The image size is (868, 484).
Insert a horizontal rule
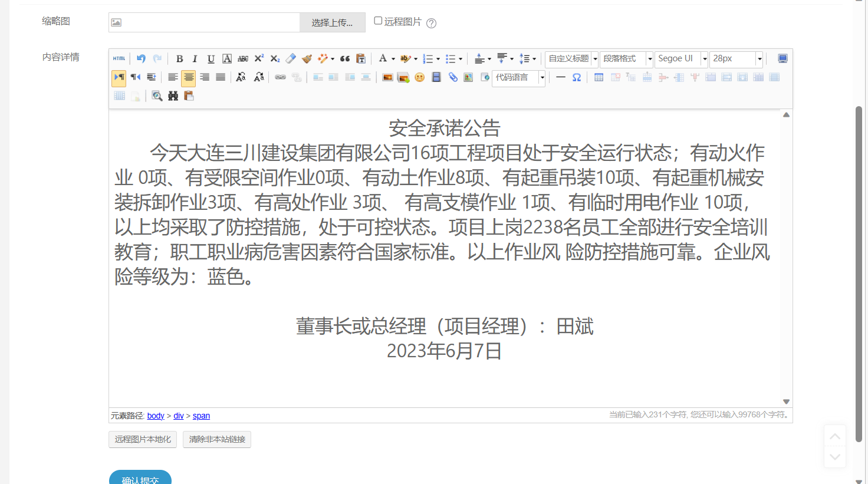coord(561,77)
